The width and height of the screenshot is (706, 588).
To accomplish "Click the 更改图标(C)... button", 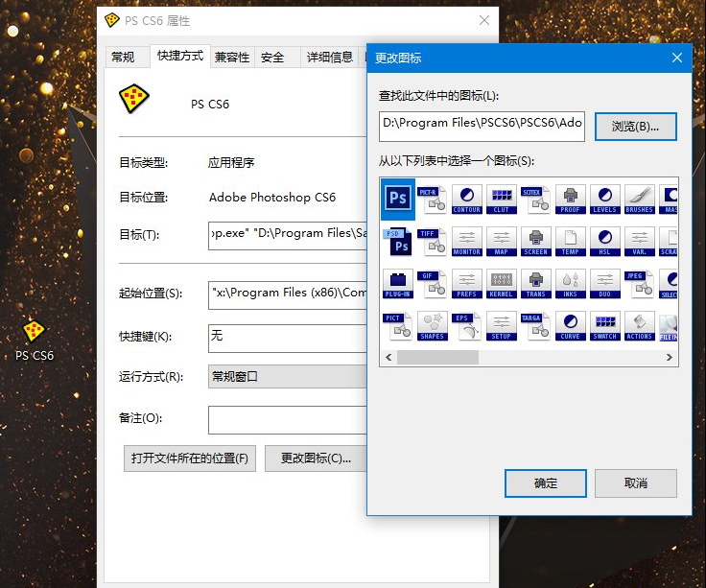I will coord(316,459).
